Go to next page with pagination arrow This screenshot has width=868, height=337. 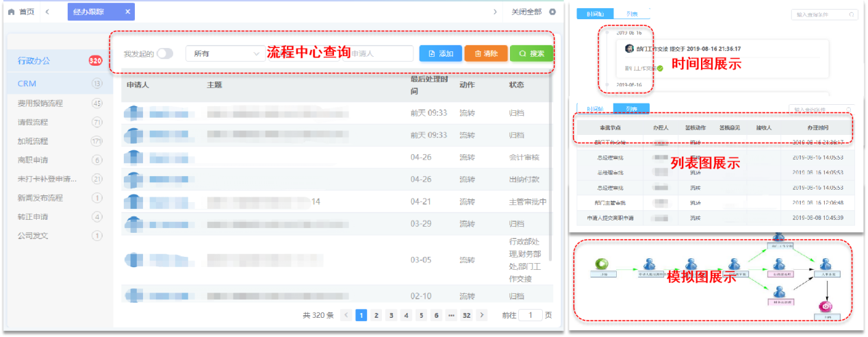click(482, 315)
